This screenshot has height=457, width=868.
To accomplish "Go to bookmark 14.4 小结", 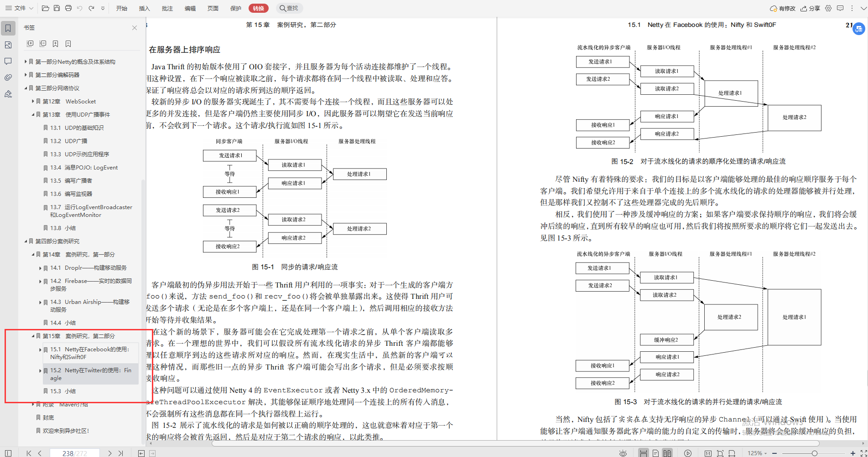I will (63, 323).
